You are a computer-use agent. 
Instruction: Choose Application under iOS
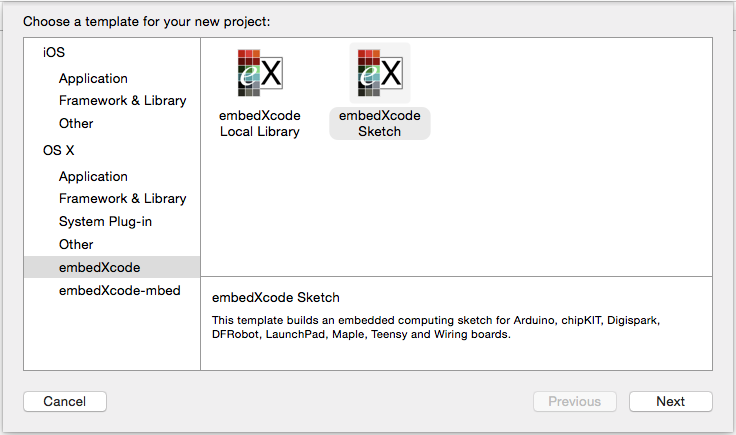[93, 78]
